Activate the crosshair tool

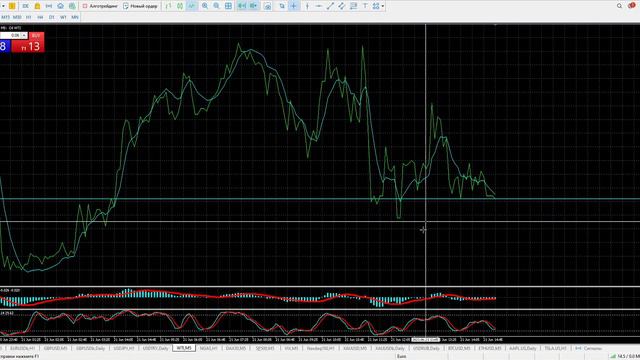coord(293,6)
